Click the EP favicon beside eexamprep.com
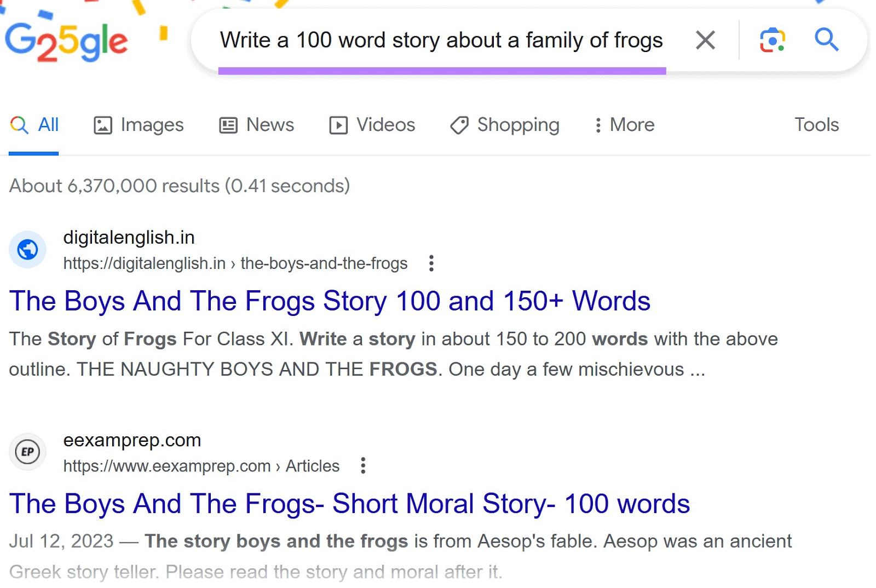 coord(27,452)
